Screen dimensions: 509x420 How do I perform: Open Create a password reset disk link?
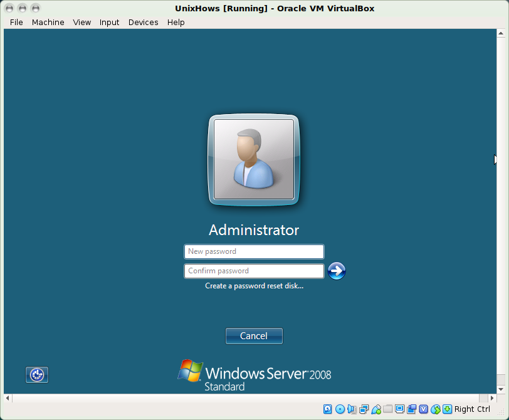[x=254, y=286]
